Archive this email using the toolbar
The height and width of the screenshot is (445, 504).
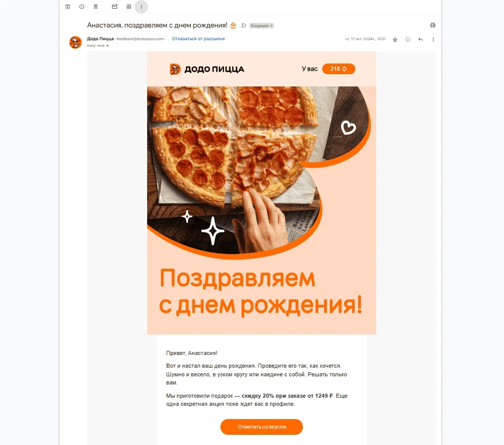tap(68, 7)
